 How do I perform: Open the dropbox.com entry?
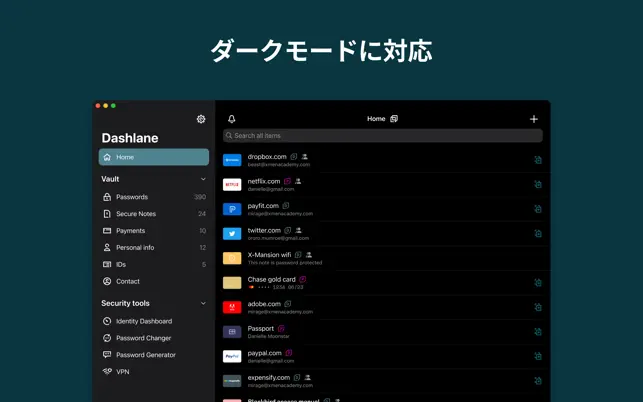383,160
